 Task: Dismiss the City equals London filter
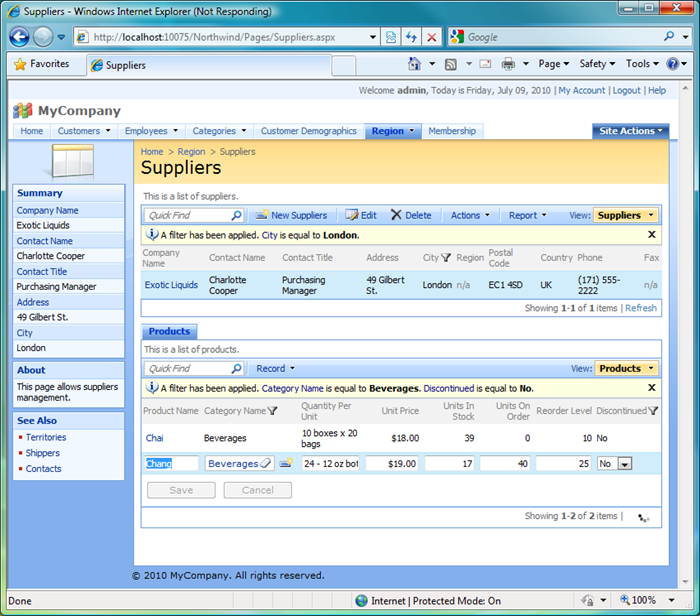click(652, 235)
